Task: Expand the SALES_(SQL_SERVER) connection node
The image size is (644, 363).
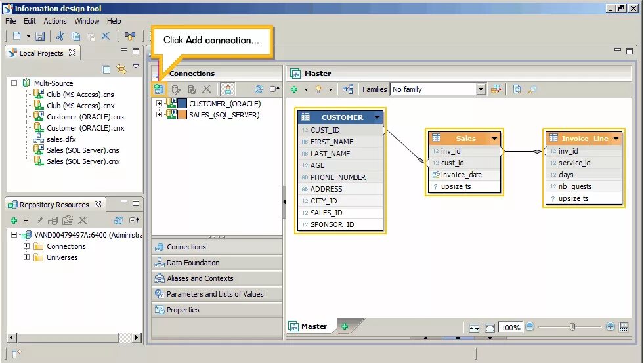Action: pyautogui.click(x=159, y=115)
